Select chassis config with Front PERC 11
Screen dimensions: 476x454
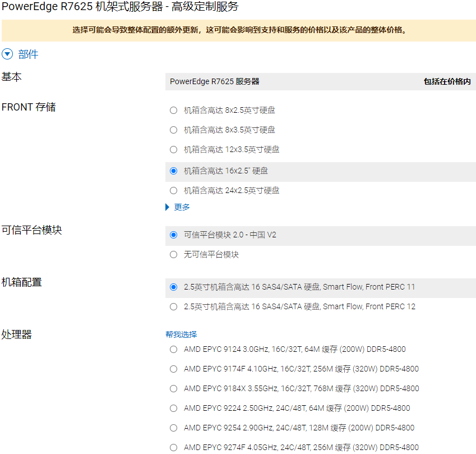point(173,287)
